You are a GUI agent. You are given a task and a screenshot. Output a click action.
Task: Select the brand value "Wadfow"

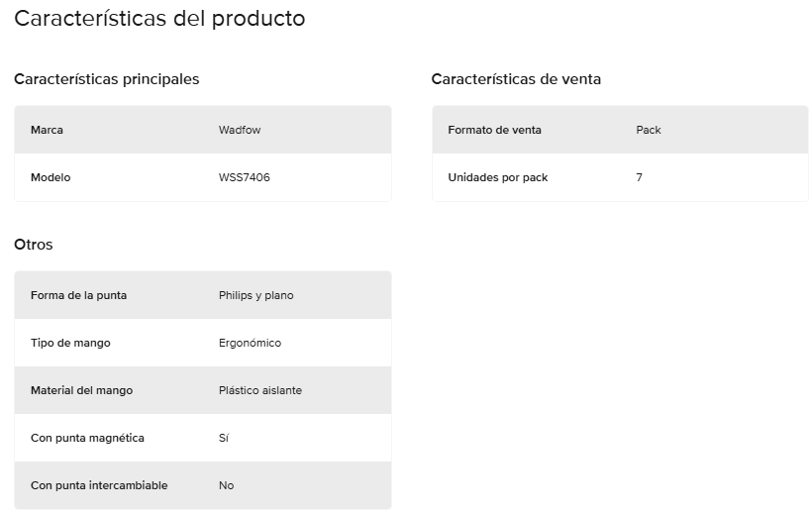tap(240, 130)
